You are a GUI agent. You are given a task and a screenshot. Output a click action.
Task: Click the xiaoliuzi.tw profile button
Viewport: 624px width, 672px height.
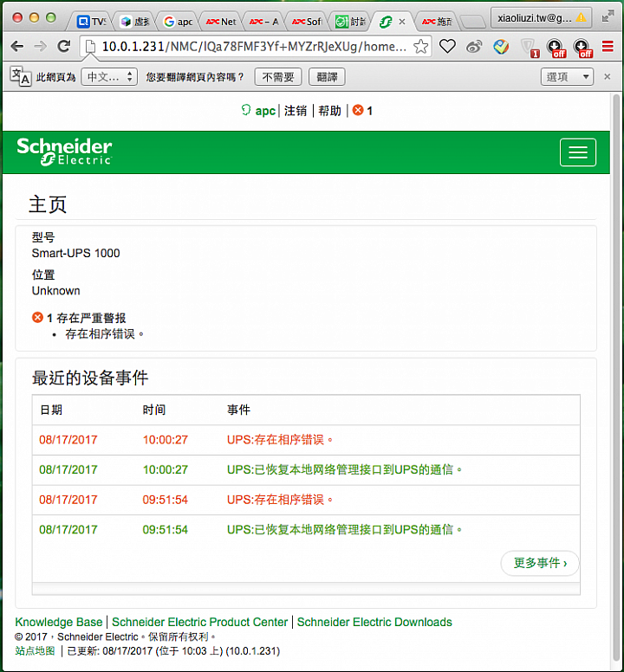541,17
